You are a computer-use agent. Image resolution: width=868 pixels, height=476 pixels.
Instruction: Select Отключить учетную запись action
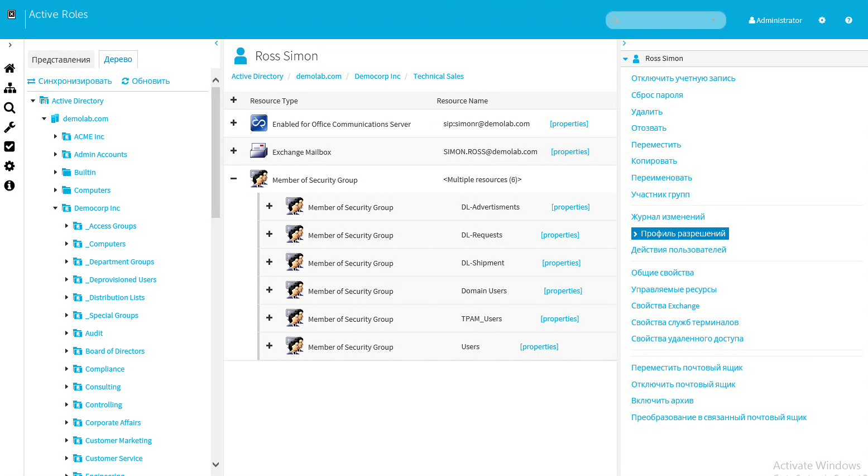tap(683, 78)
